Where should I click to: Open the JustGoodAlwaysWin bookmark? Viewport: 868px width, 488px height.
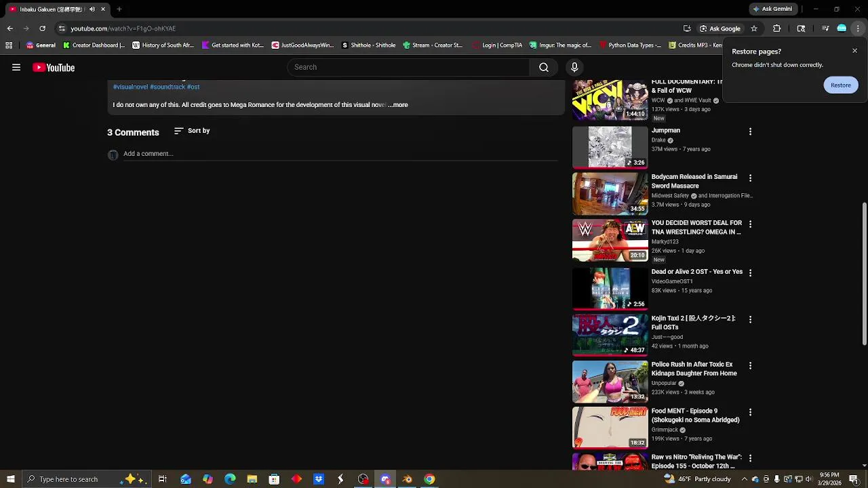302,45
